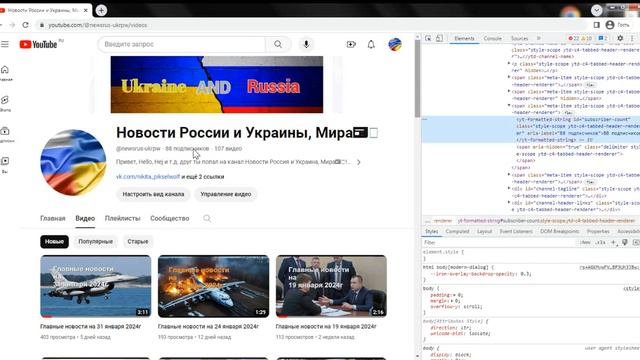Click the blue issues count badge
The height and width of the screenshot is (360, 640).
tap(603, 38)
